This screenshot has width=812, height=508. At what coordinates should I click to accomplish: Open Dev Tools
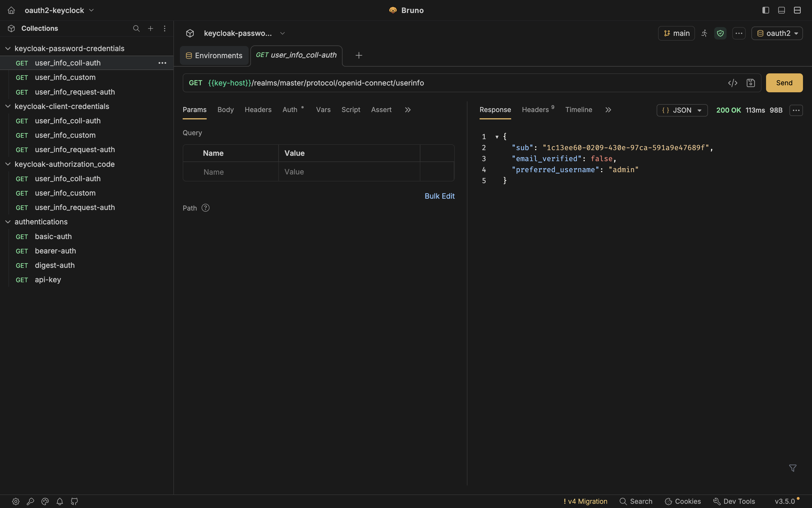[734, 501]
